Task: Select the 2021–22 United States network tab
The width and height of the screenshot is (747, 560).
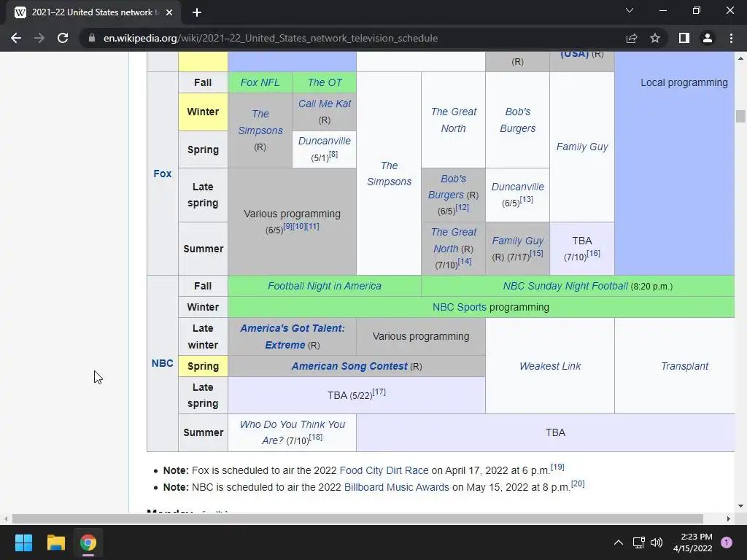Action: [93, 12]
